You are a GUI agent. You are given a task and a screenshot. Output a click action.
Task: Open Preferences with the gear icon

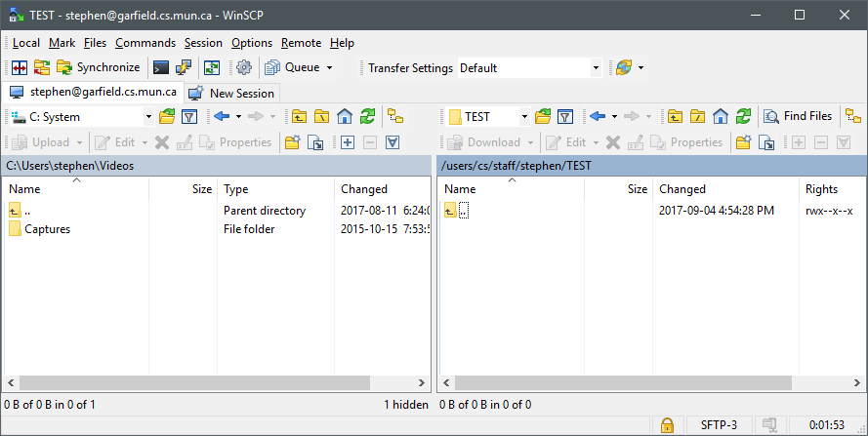pos(244,67)
